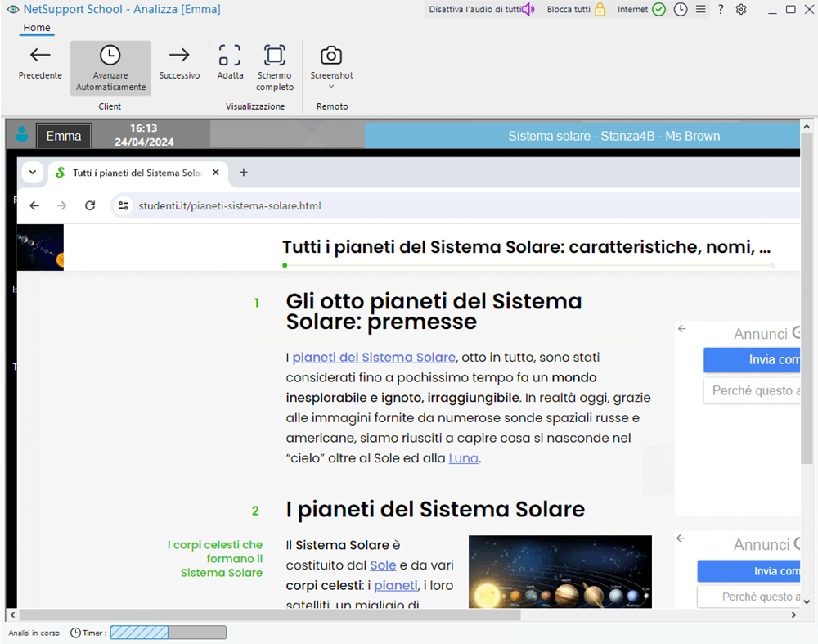Open the hamburger menu in title bar
The width and height of the screenshot is (818, 644).
701,10
